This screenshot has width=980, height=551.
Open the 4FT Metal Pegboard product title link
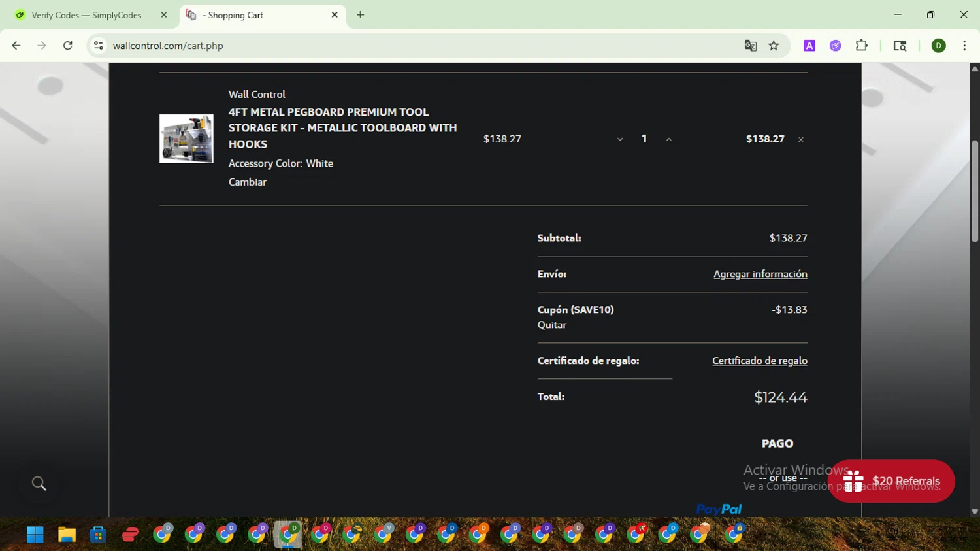[342, 128]
